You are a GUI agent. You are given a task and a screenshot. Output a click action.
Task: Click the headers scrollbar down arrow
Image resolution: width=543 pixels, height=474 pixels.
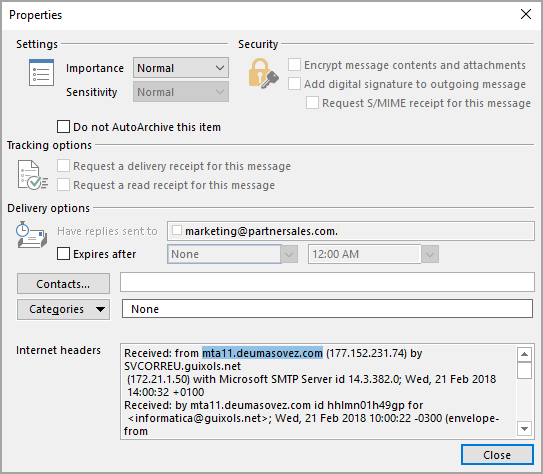tap(524, 429)
